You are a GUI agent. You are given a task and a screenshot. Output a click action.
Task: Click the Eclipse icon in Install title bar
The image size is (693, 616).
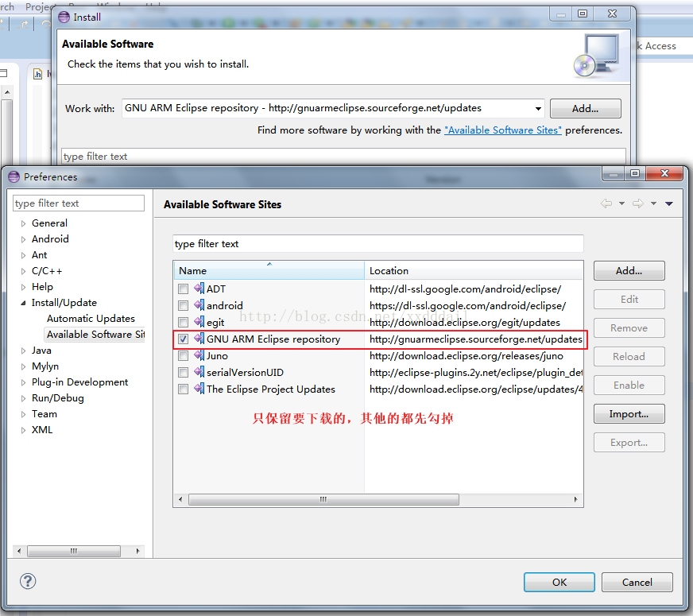tap(64, 17)
